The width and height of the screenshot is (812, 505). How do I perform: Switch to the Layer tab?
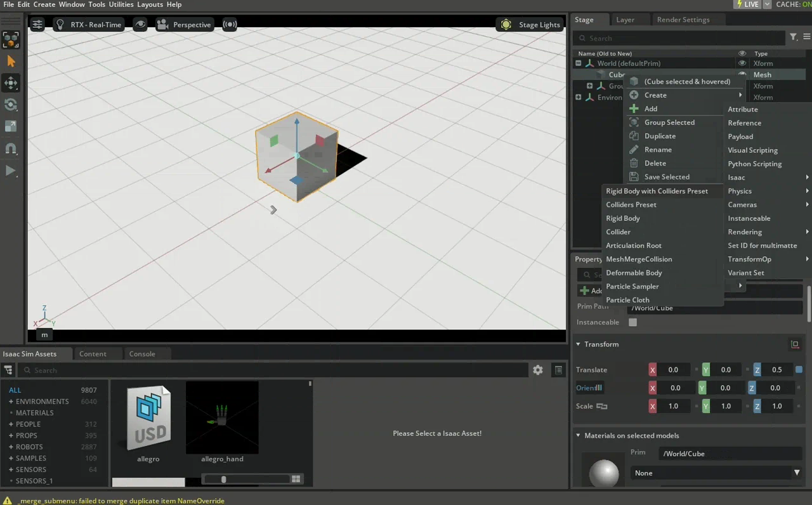pos(624,20)
